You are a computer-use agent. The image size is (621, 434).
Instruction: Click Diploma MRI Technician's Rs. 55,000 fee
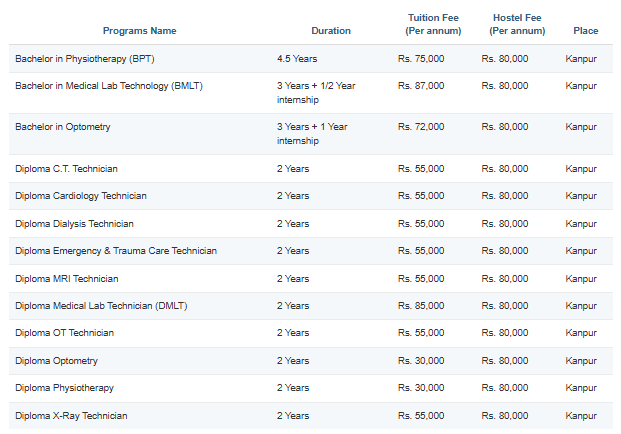(x=421, y=279)
